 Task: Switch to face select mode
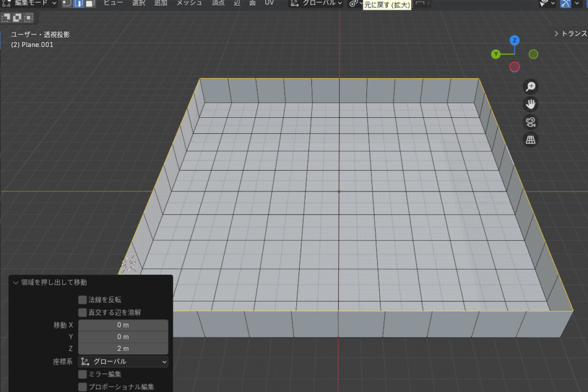click(x=90, y=4)
